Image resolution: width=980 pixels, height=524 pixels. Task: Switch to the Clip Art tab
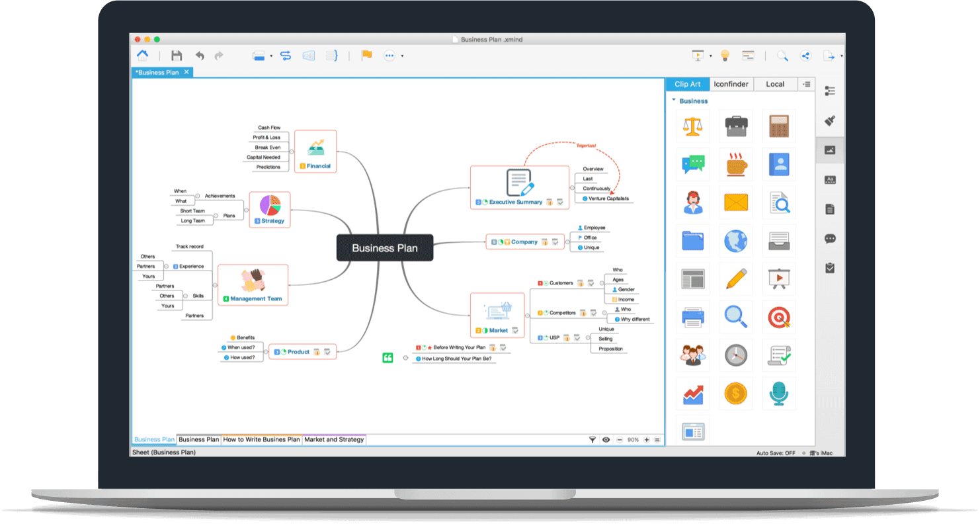tap(687, 84)
